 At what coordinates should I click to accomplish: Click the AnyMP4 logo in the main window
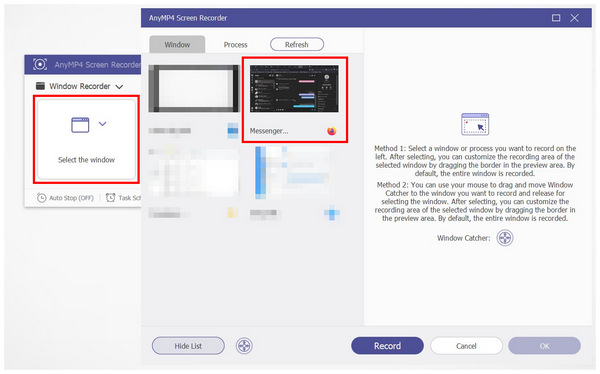point(40,64)
